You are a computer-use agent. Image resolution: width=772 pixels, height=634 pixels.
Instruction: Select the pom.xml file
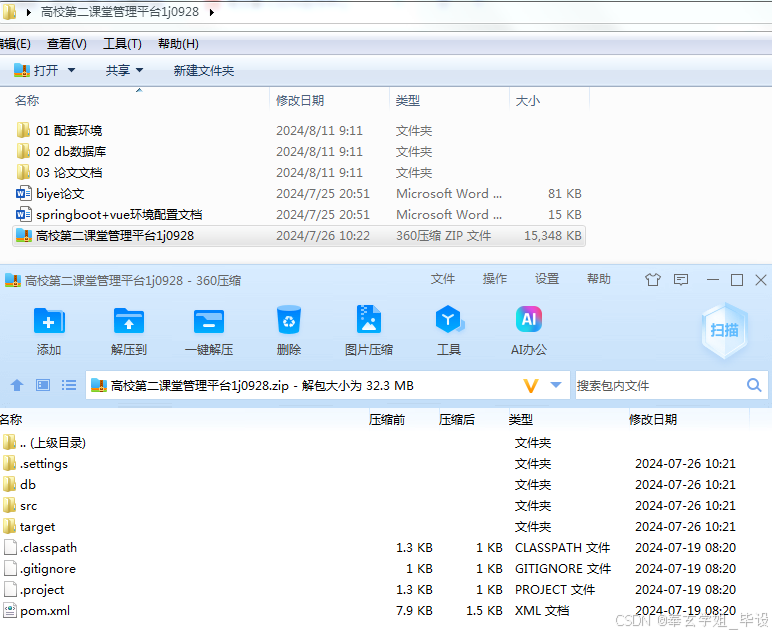(36, 611)
